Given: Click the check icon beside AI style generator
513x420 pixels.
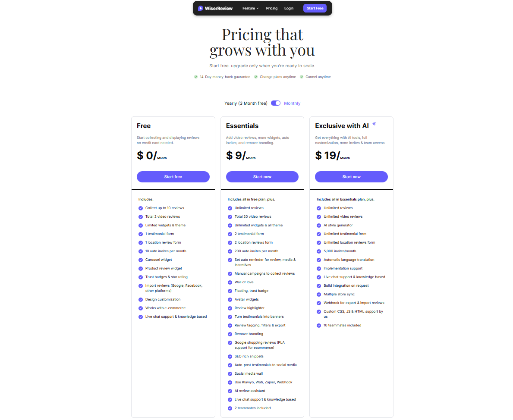Looking at the screenshot, I should (x=318, y=225).
